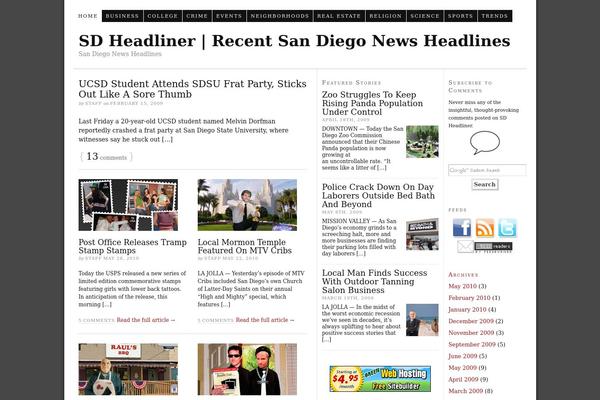This screenshot has height=400, width=600.
Task: Open the November 2009 archive
Action: point(471,333)
